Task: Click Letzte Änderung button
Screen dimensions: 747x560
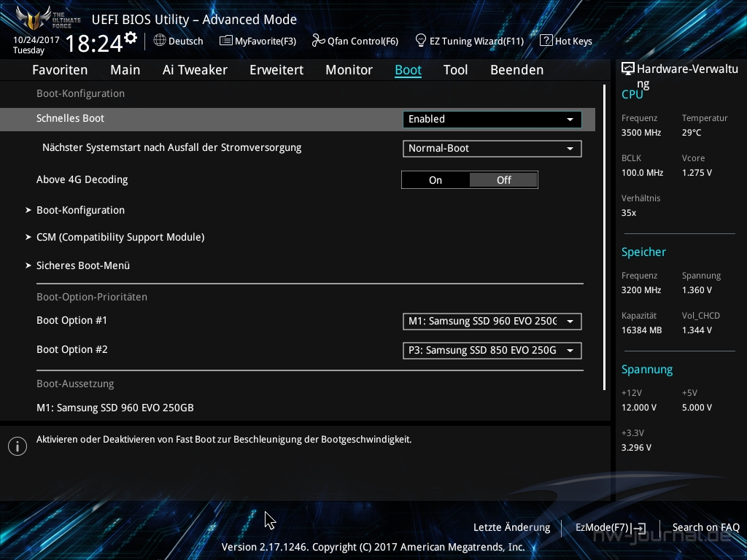Action: [x=511, y=528]
